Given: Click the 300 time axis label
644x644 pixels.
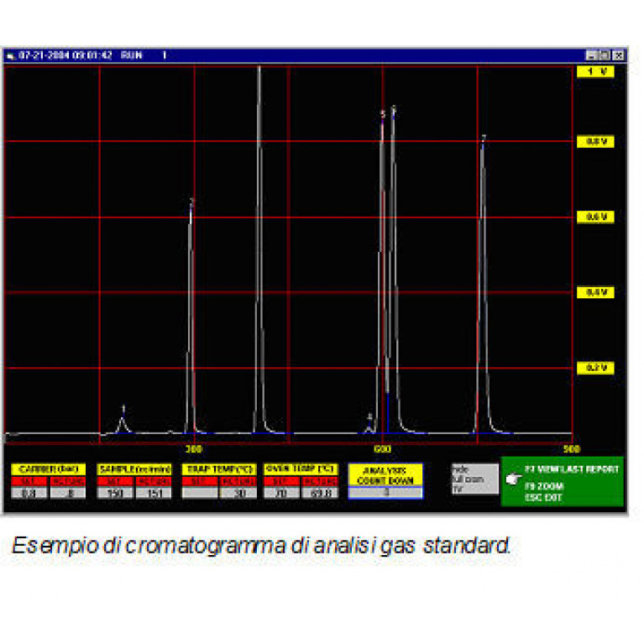Looking at the screenshot, I should pyautogui.click(x=194, y=449).
